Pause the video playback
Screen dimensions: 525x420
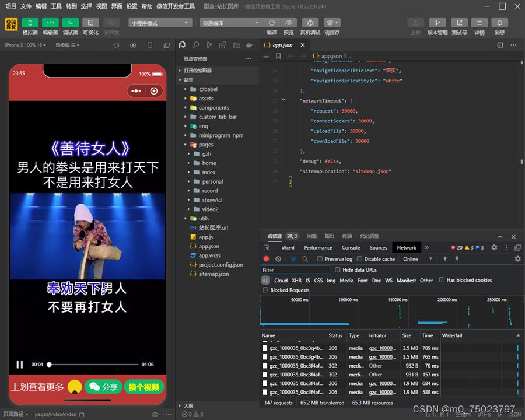[x=20, y=365]
